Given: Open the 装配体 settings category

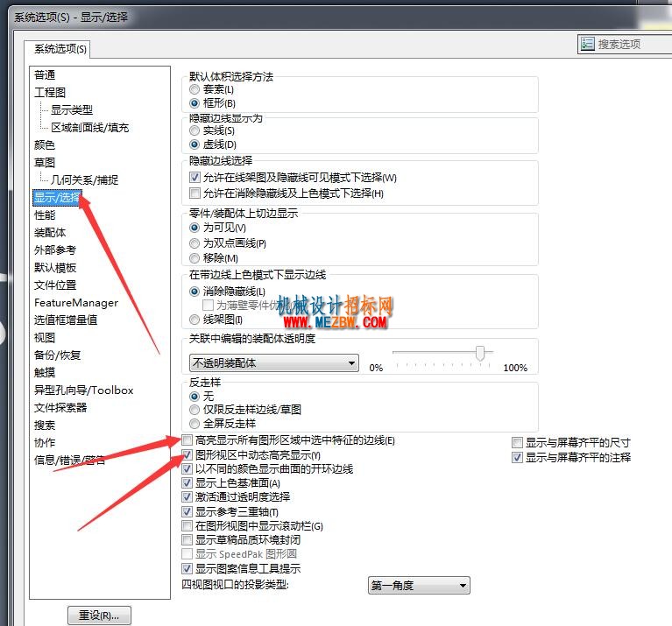Looking at the screenshot, I should pyautogui.click(x=50, y=233).
